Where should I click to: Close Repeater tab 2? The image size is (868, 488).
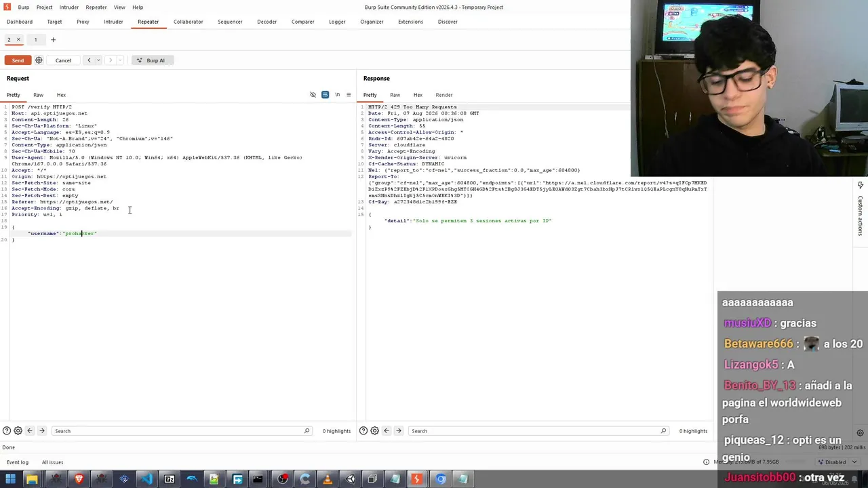(x=18, y=40)
